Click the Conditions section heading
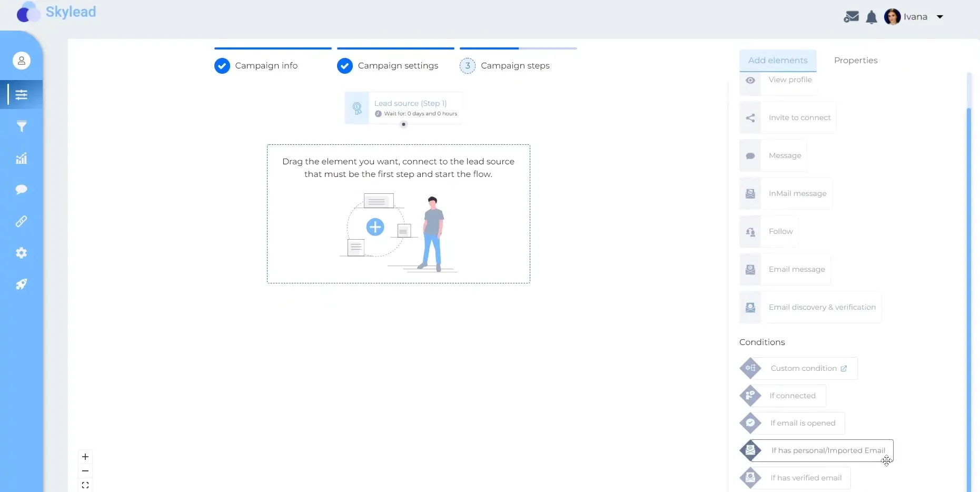 coord(762,342)
